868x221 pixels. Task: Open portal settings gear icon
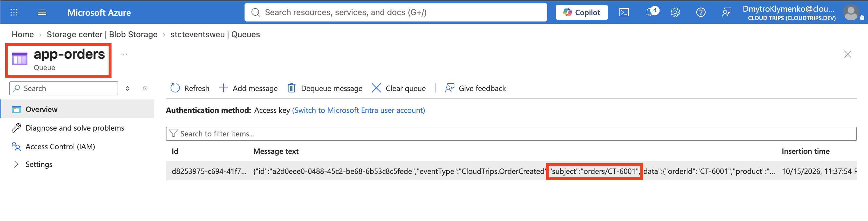(675, 13)
